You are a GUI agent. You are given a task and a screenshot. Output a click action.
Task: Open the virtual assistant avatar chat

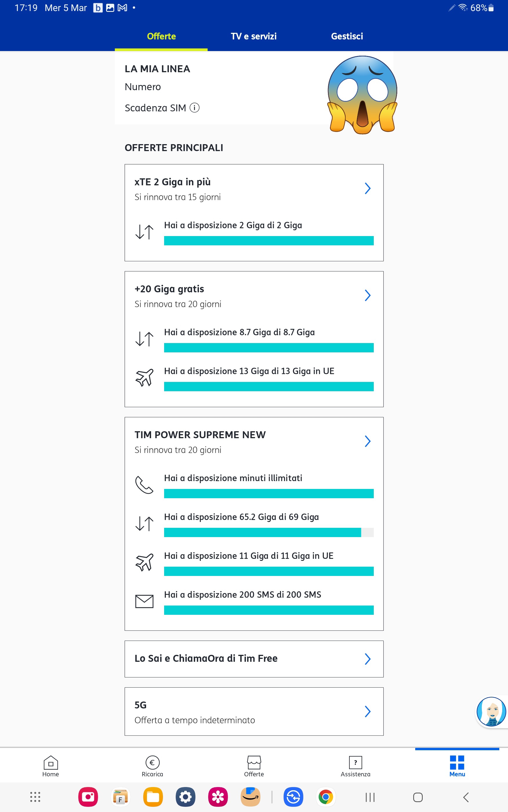pyautogui.click(x=491, y=712)
